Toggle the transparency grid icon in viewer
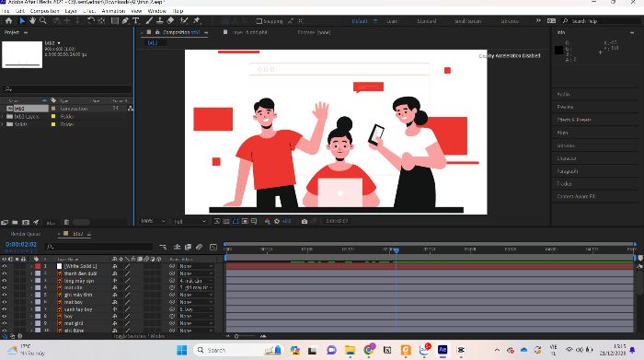 226,221
